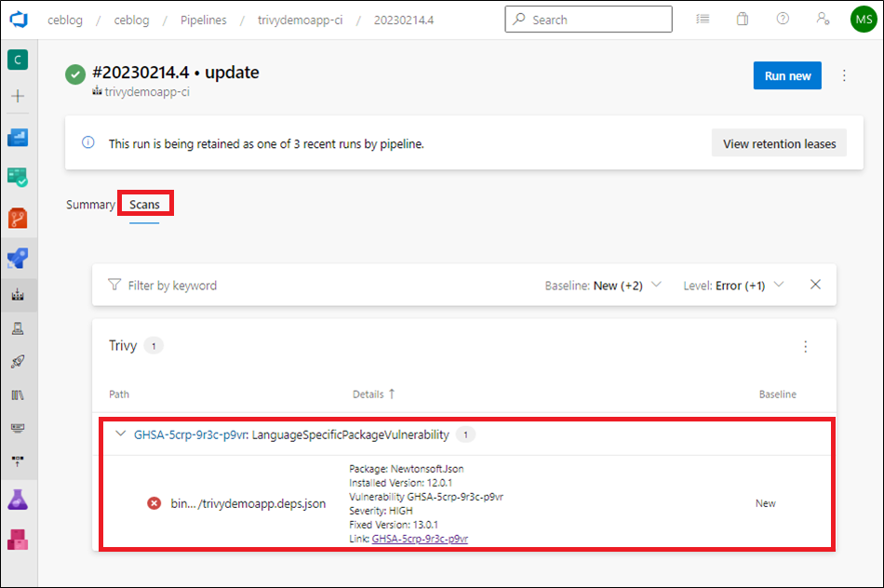Open the bin.../trivydemoapp.deps.json path

coord(248,503)
